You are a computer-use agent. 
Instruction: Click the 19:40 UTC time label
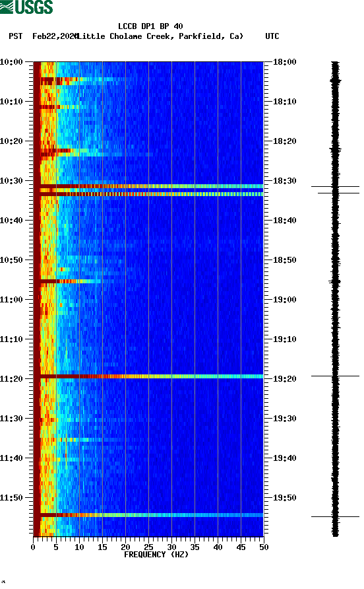tap(285, 458)
